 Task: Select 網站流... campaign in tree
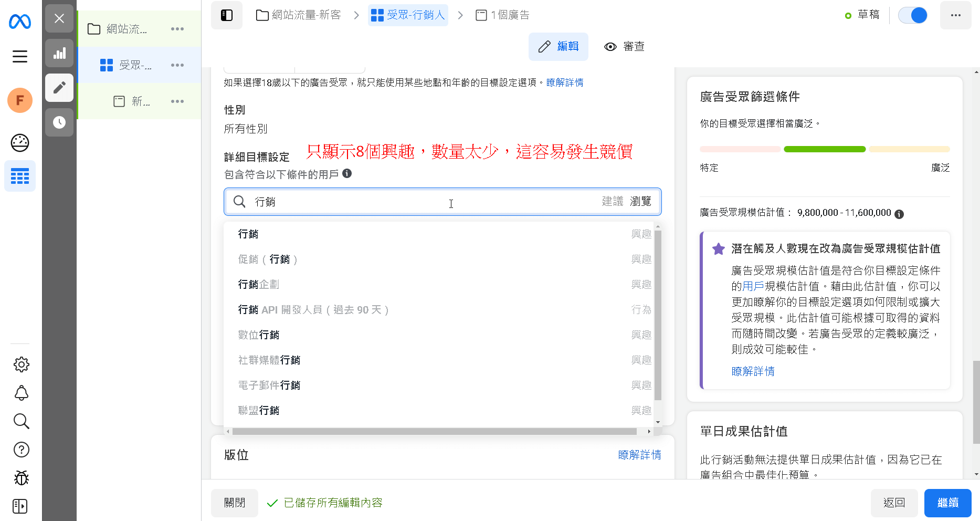point(126,29)
